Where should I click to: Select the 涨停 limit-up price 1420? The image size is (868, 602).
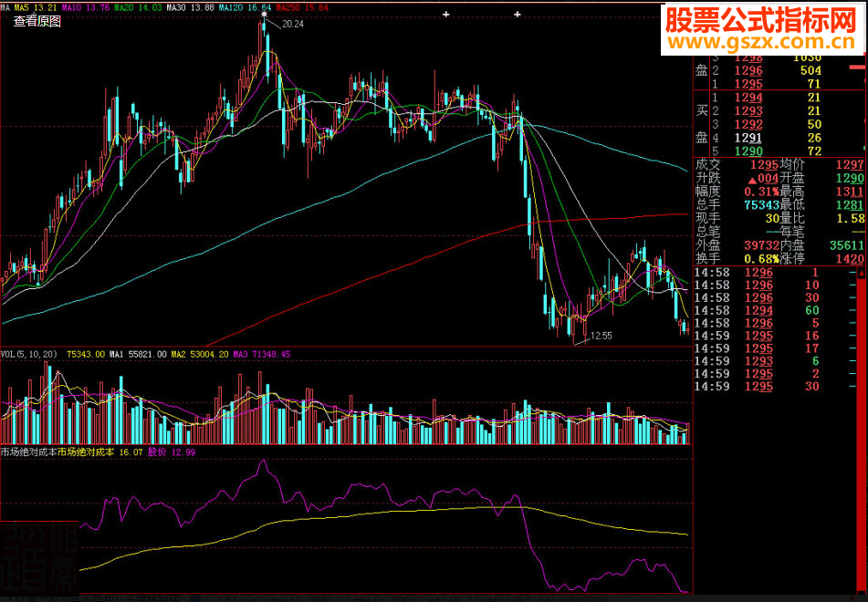pyautogui.click(x=850, y=259)
